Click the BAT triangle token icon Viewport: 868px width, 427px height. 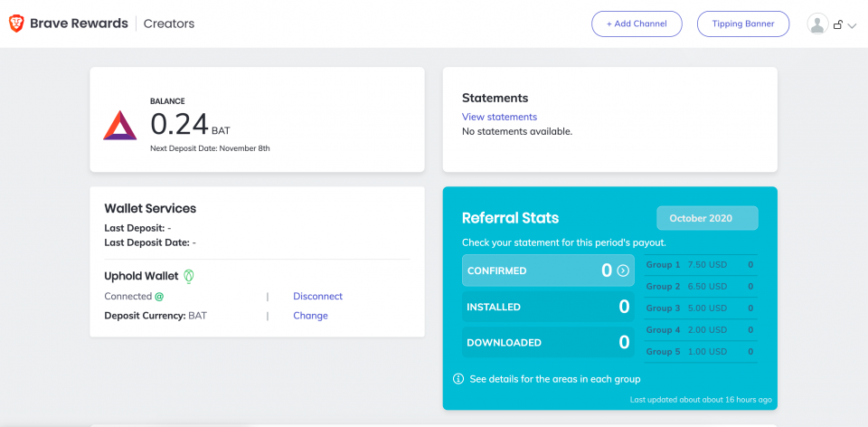tap(119, 126)
